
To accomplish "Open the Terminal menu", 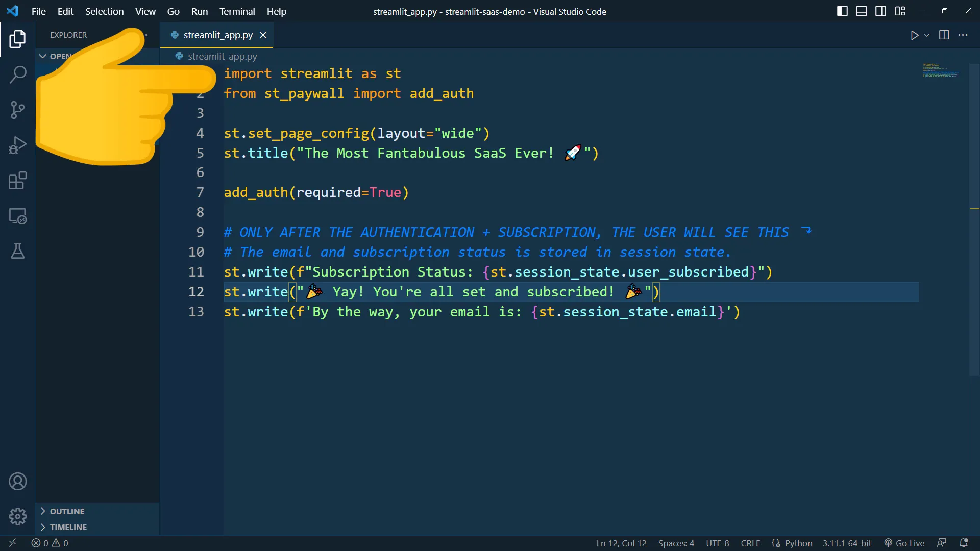I will [x=236, y=11].
